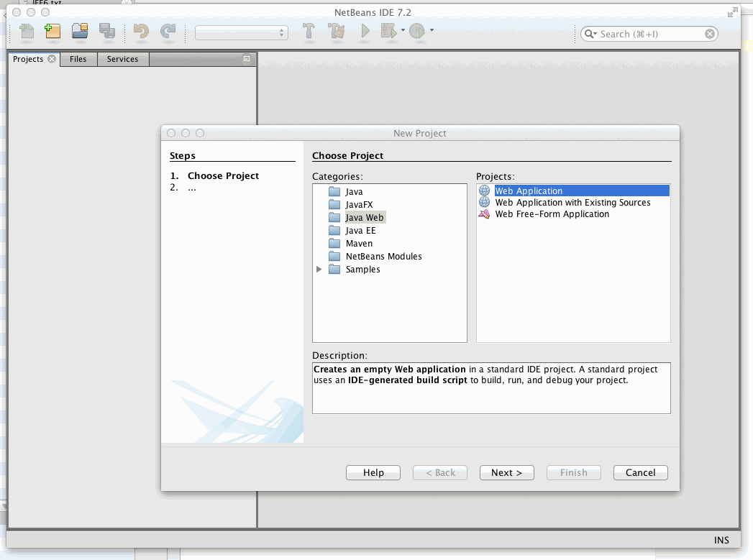Select Web Free-Form Application project type
Screen dimensions: 753x560
tap(552, 214)
